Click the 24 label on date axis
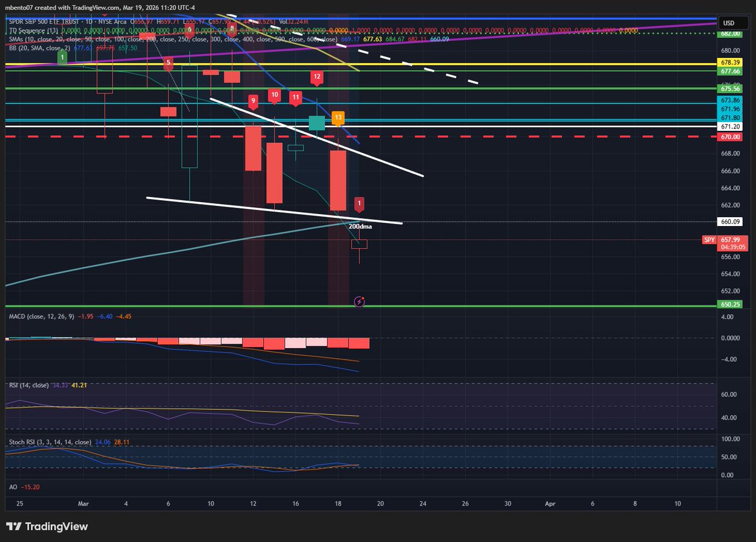The image size is (756, 542). [423, 504]
